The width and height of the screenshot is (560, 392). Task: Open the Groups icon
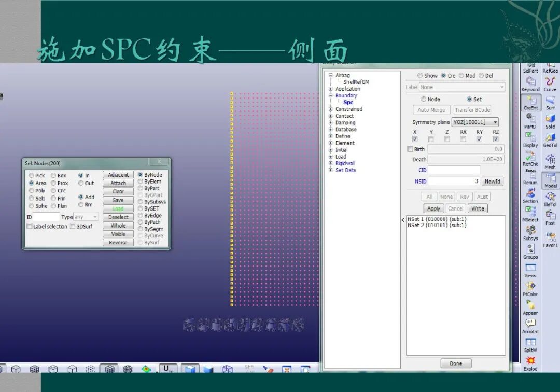click(x=530, y=251)
